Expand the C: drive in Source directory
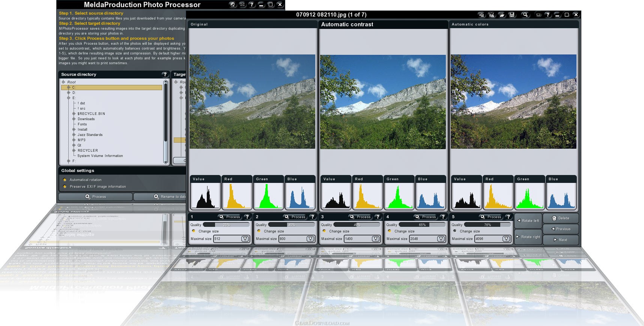 click(69, 88)
